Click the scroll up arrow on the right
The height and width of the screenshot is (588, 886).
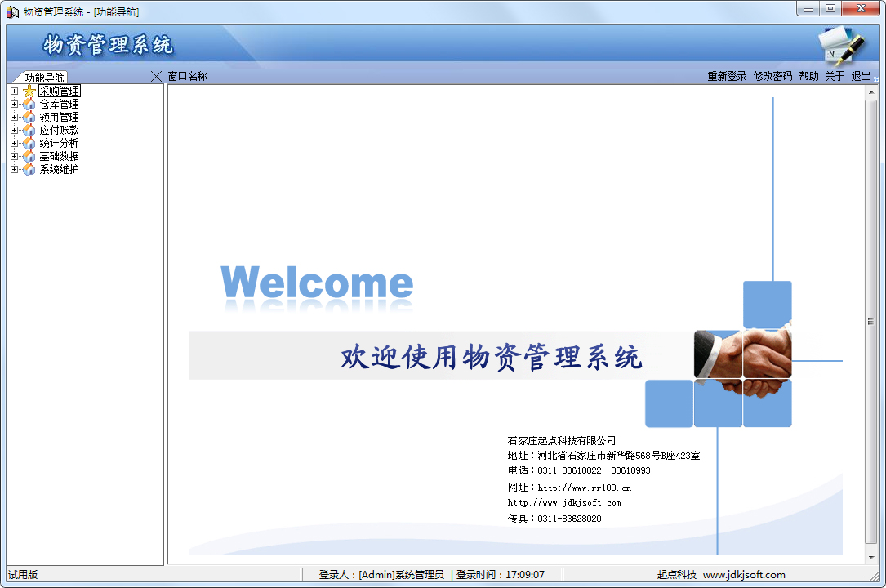point(870,91)
